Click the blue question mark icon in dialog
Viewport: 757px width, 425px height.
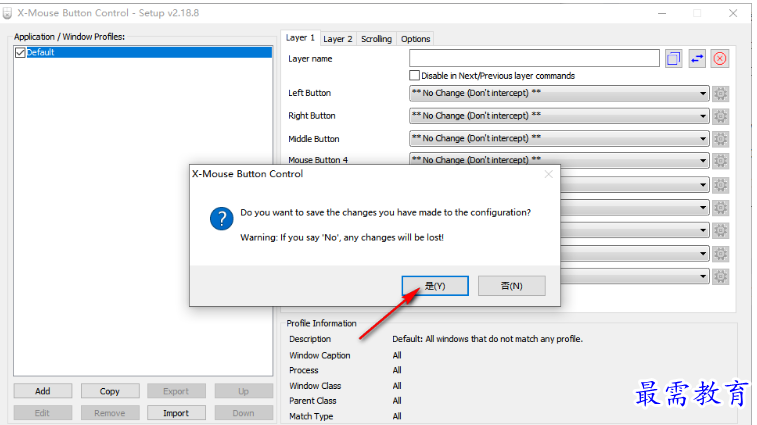222,219
